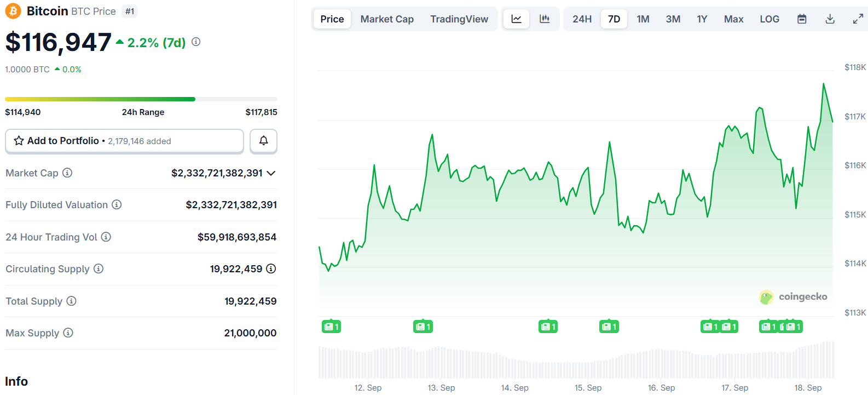Open news marker between 14. Sep and 15. Sep
The image size is (868, 395).
click(548, 327)
